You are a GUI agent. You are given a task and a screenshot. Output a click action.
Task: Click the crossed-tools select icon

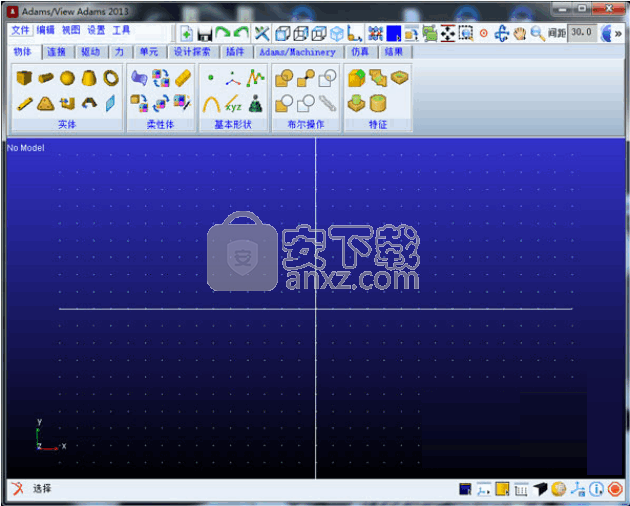[x=262, y=33]
